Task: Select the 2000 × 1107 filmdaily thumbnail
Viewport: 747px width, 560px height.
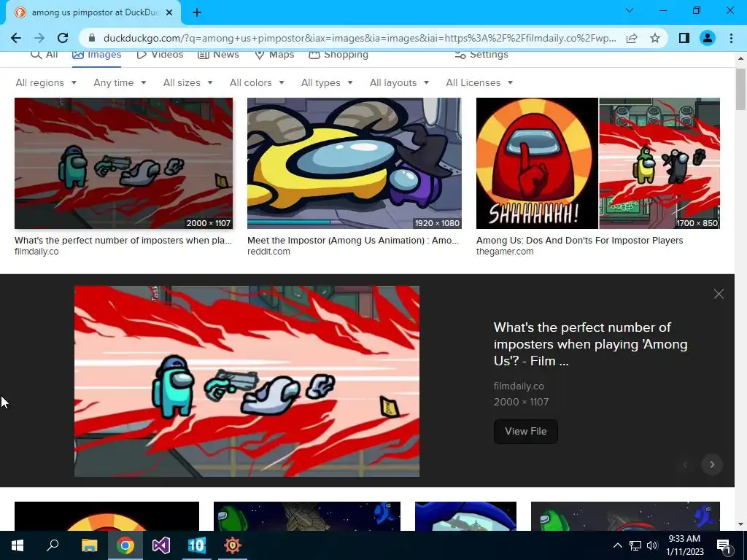Action: (124, 163)
